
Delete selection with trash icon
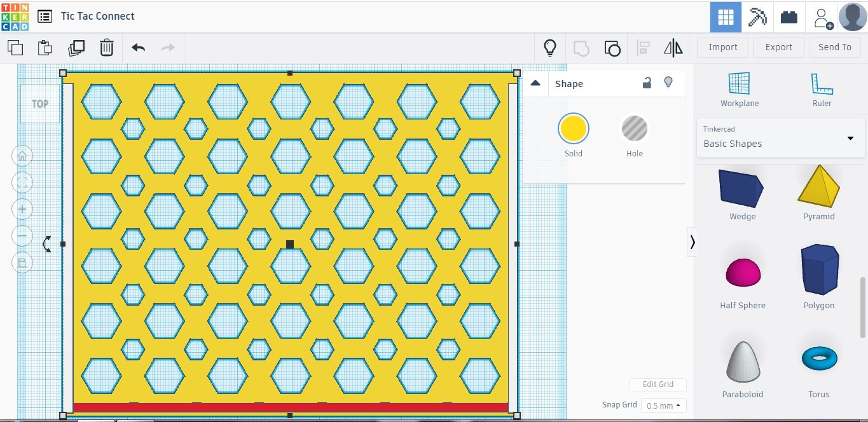(x=107, y=47)
